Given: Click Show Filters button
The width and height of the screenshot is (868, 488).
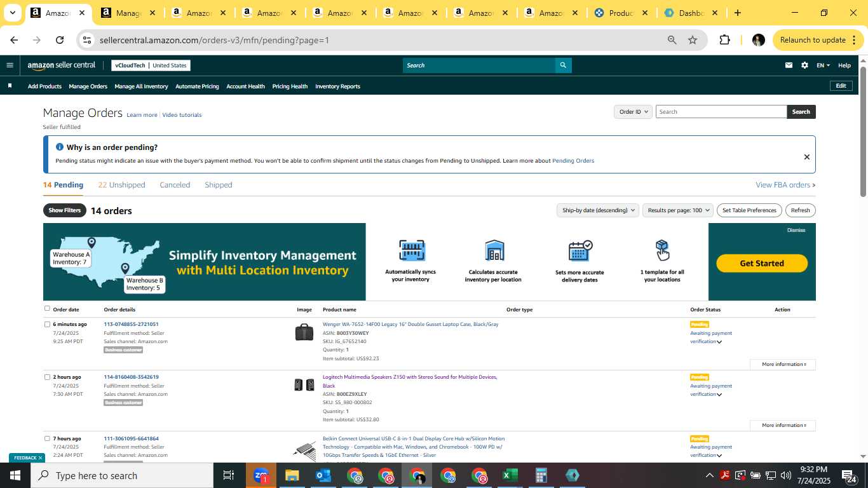Looking at the screenshot, I should tap(65, 210).
